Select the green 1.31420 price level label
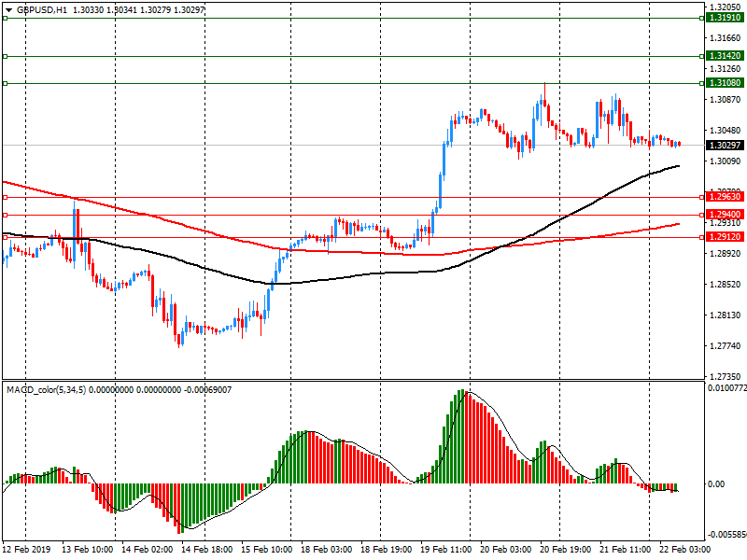The image size is (747, 560). pos(725,56)
